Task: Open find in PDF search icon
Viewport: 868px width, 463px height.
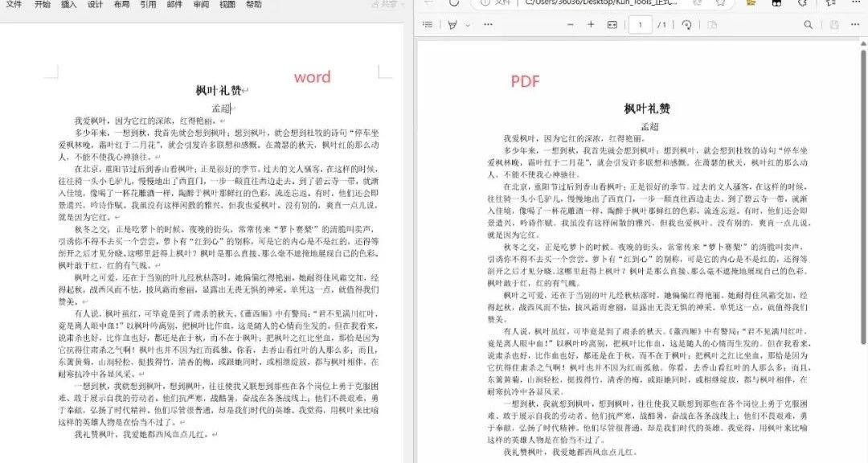Action: click(x=809, y=24)
